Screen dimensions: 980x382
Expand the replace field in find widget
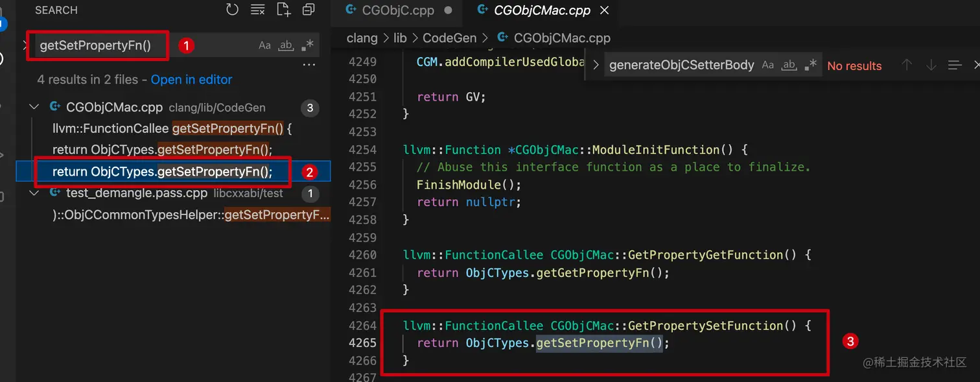pyautogui.click(x=596, y=64)
